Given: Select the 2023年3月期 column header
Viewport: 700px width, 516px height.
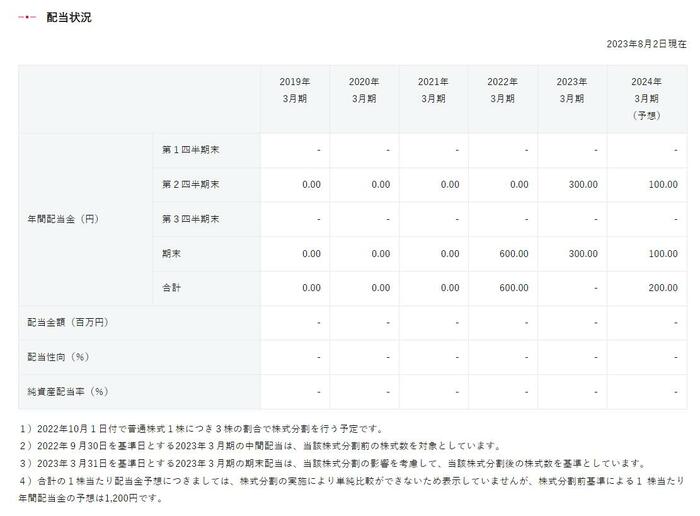Looking at the screenshot, I should [x=571, y=90].
